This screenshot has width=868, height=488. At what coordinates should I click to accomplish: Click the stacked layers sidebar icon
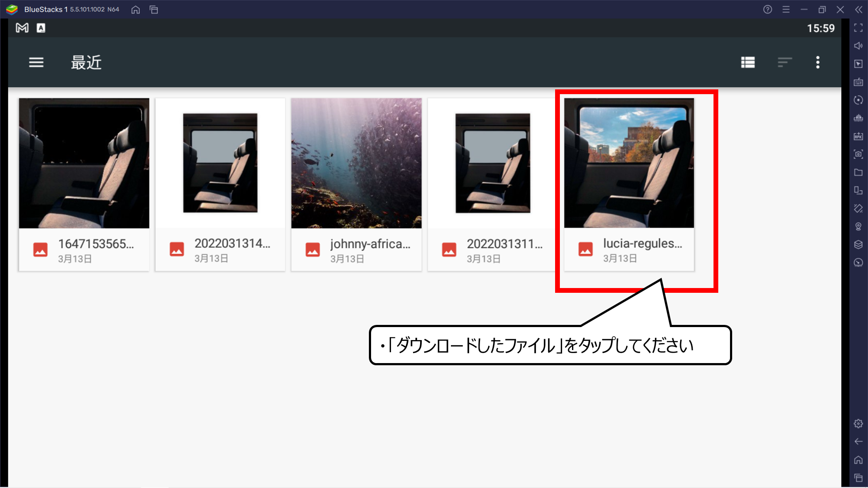[858, 245]
